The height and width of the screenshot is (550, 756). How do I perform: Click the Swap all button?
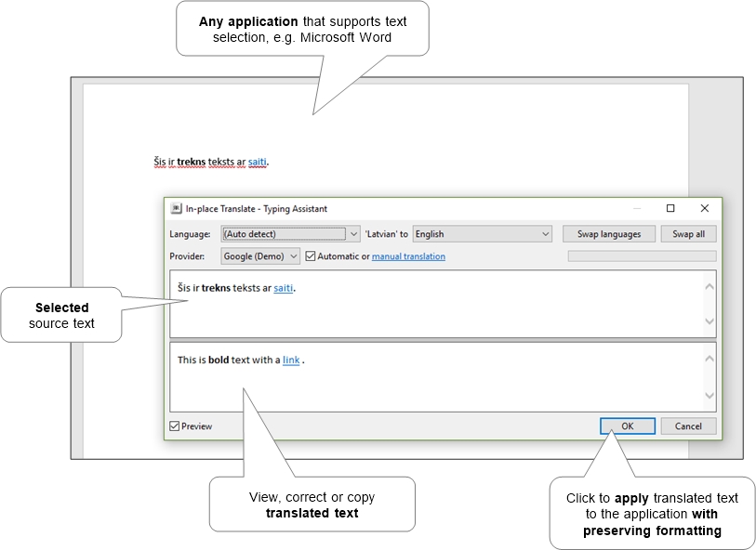click(x=688, y=234)
